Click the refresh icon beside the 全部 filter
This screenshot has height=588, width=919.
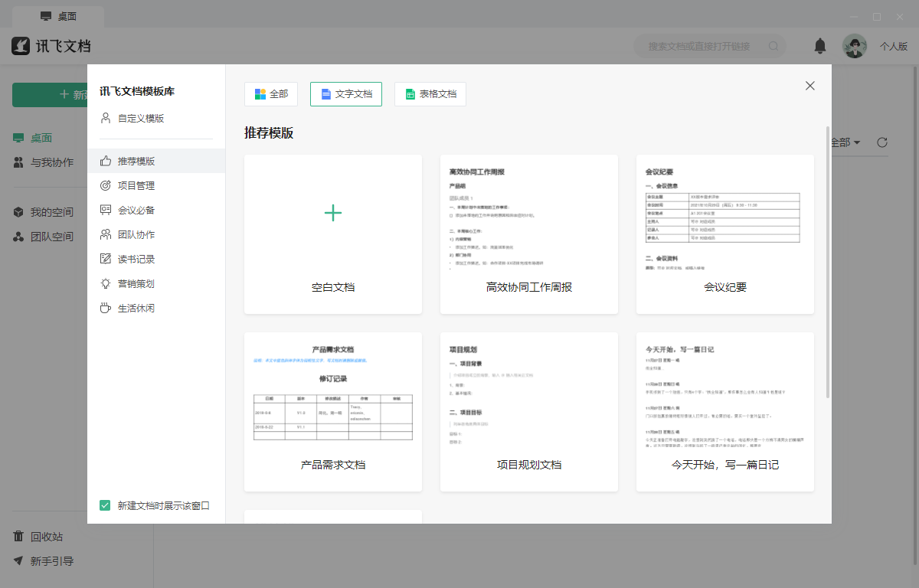pos(882,142)
